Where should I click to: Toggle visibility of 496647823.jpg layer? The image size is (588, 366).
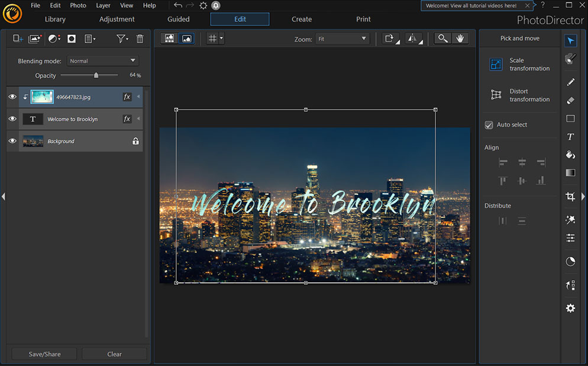tap(12, 97)
